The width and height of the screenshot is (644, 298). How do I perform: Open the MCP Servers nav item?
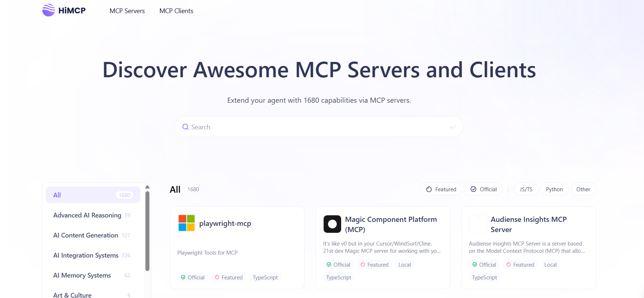127,11
